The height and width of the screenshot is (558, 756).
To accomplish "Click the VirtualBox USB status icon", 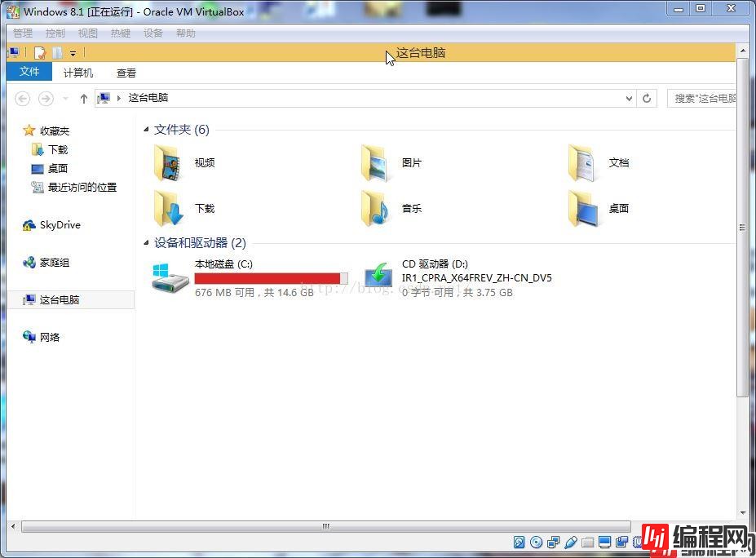I will 571,542.
